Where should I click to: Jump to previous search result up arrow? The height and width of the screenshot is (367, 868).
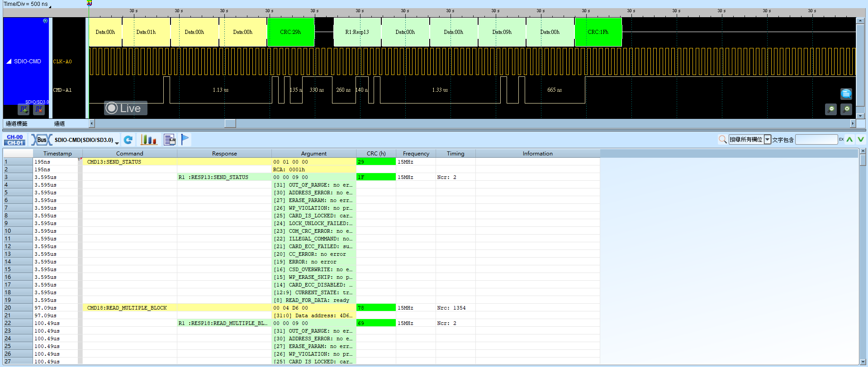point(850,140)
